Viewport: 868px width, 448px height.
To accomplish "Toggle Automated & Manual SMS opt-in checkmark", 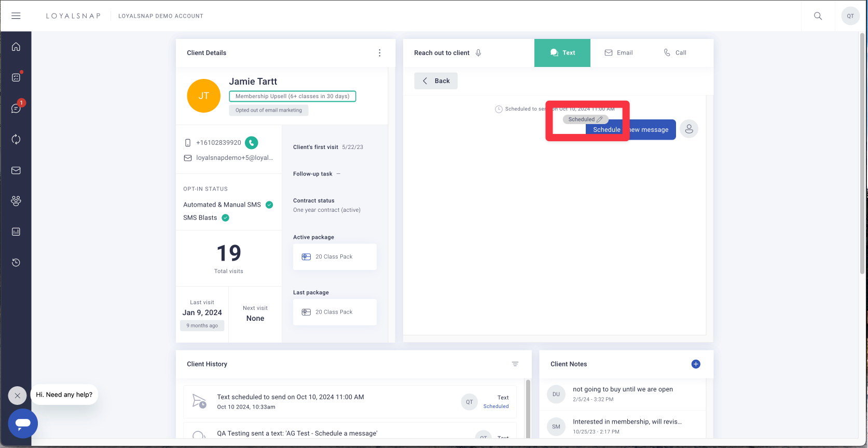I will 269,205.
